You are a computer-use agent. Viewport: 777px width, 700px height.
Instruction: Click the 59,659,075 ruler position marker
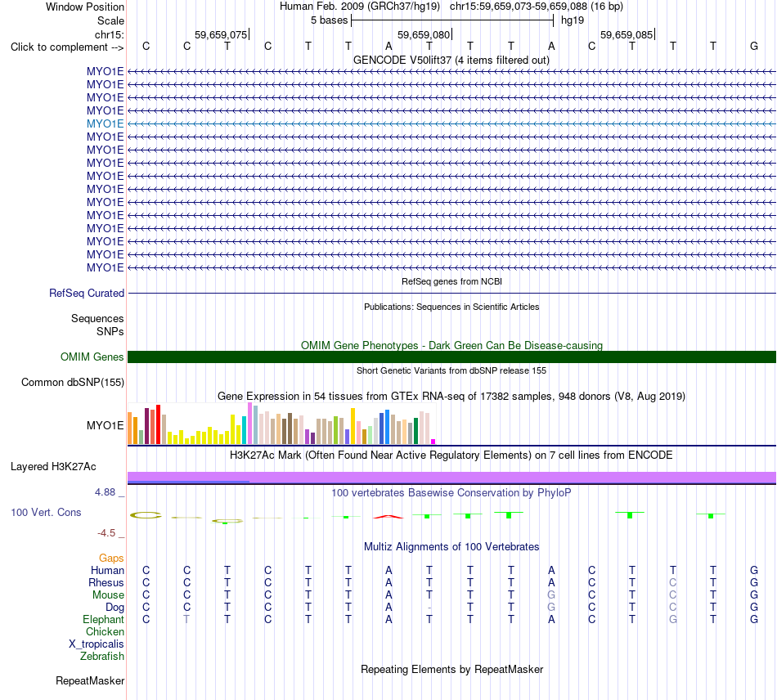[x=221, y=34]
